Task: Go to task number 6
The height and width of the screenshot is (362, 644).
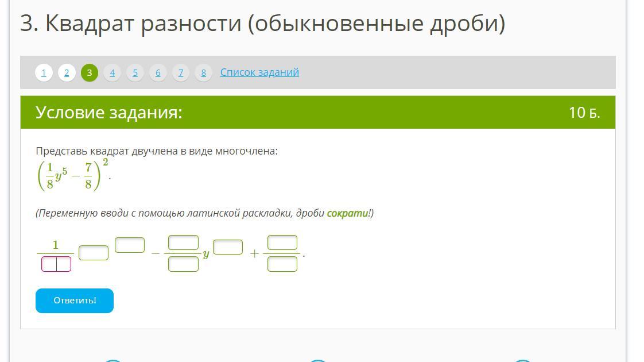Action: (158, 73)
